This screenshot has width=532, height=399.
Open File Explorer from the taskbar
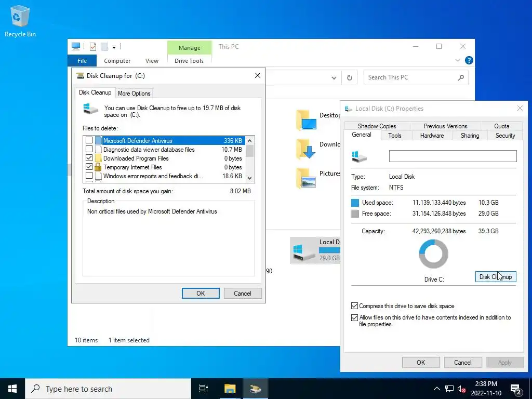(230, 389)
